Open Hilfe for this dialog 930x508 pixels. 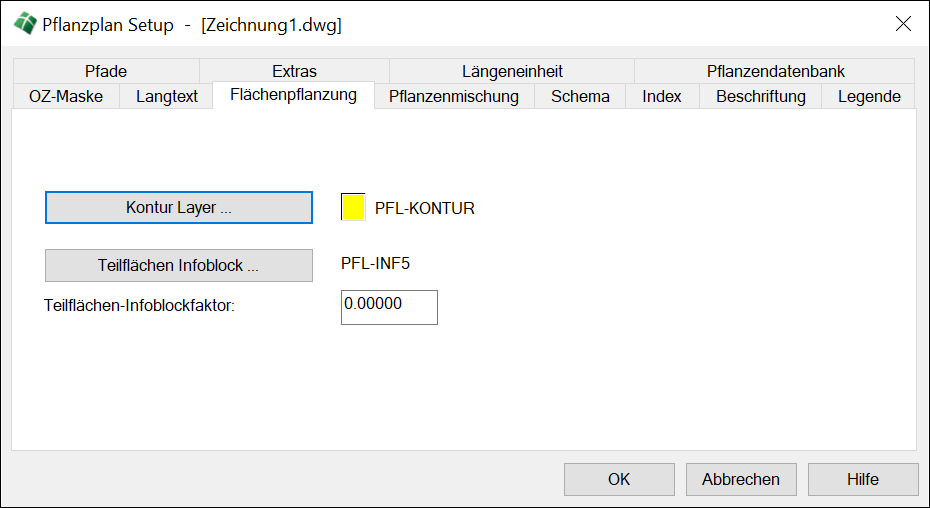(x=862, y=479)
